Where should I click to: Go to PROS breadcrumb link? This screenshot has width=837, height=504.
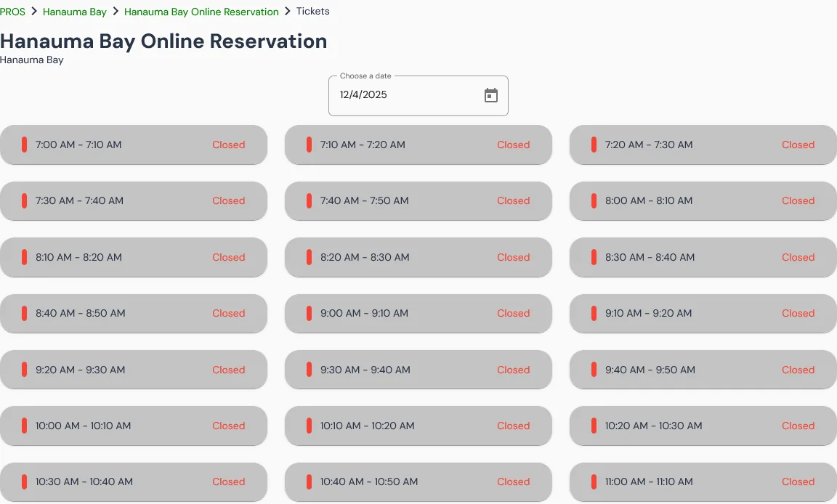12,12
